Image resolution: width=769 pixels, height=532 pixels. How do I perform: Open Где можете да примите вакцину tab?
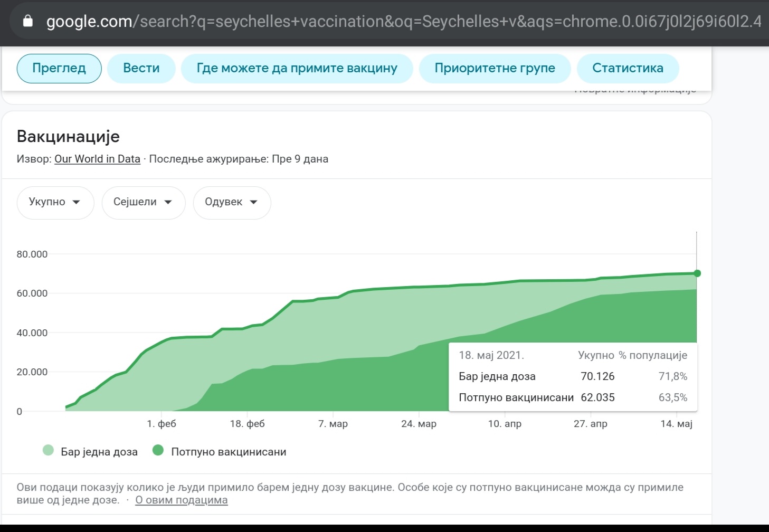pos(297,68)
